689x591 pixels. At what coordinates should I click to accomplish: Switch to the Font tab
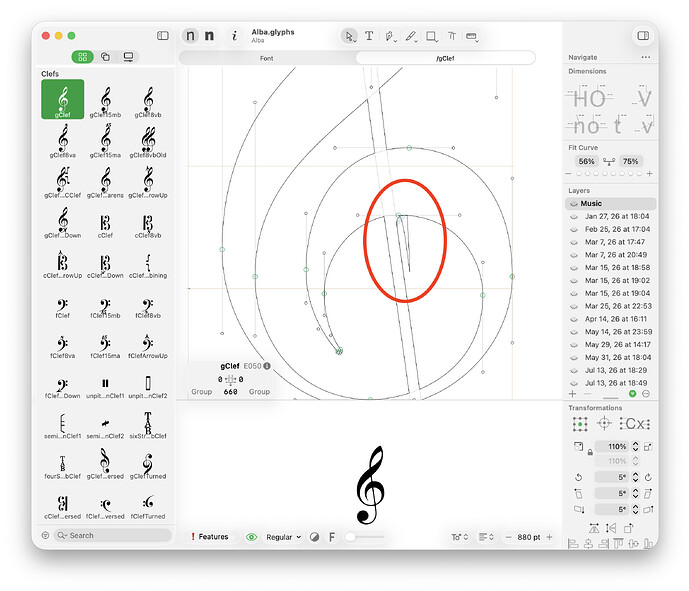pos(267,58)
